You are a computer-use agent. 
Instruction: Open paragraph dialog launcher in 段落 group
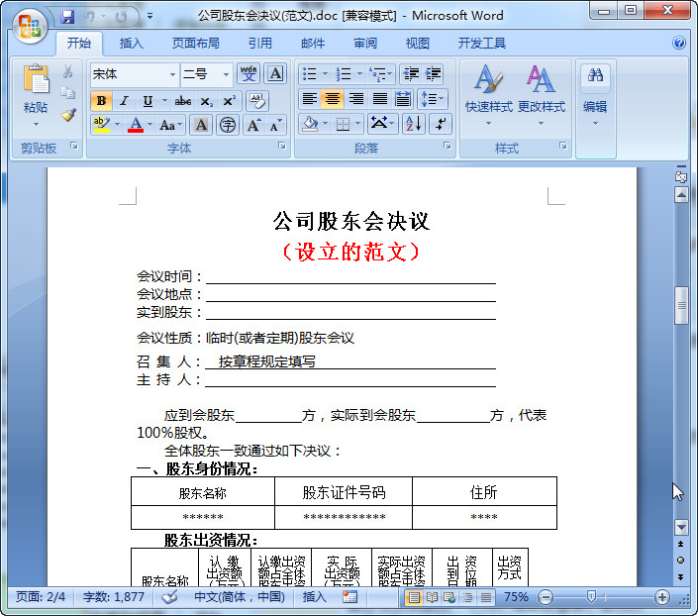pyautogui.click(x=447, y=146)
